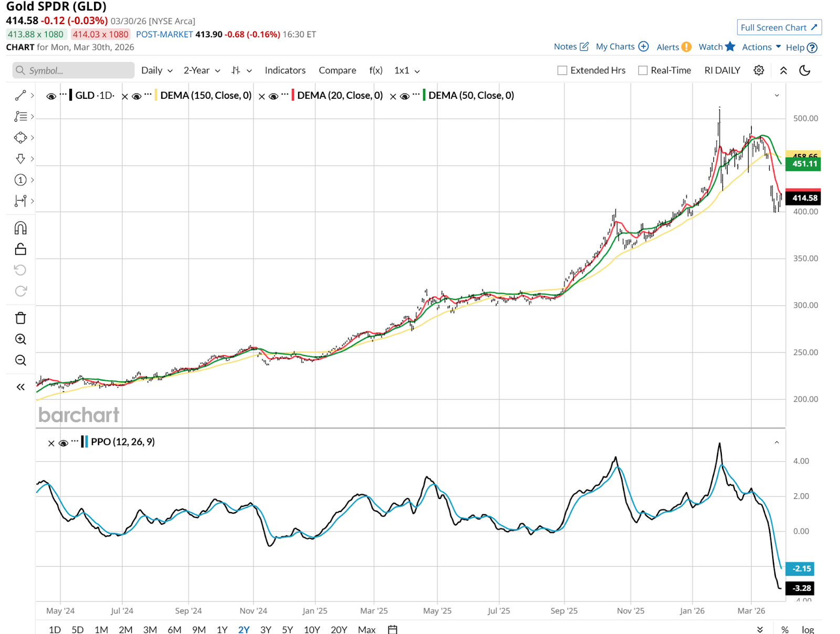Click the lock drawings icon

20,249
